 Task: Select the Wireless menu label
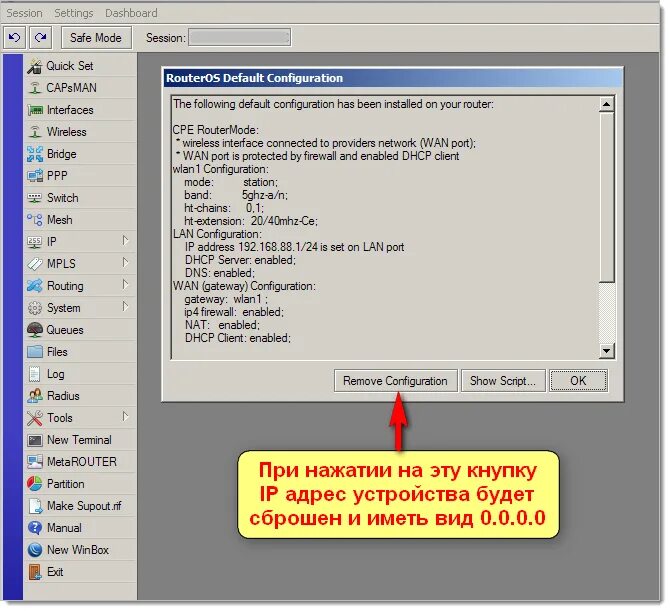pos(67,132)
